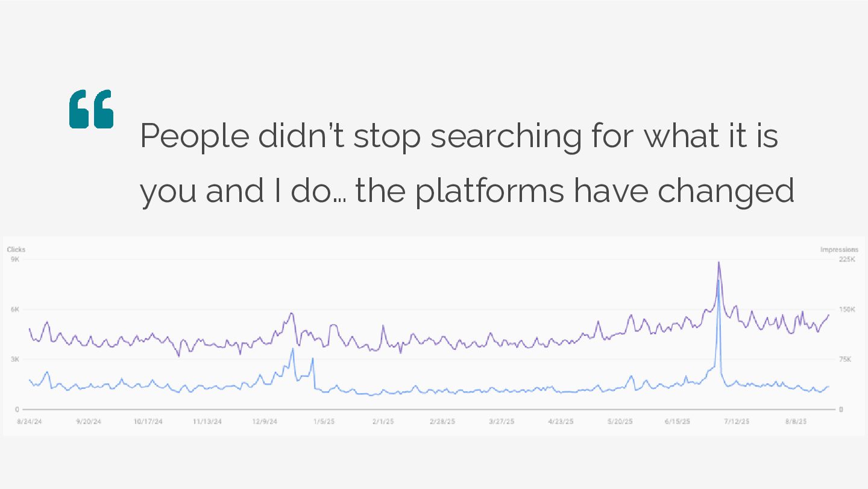
Task: Select the 11/13/24 date marker
Action: pyautogui.click(x=207, y=421)
